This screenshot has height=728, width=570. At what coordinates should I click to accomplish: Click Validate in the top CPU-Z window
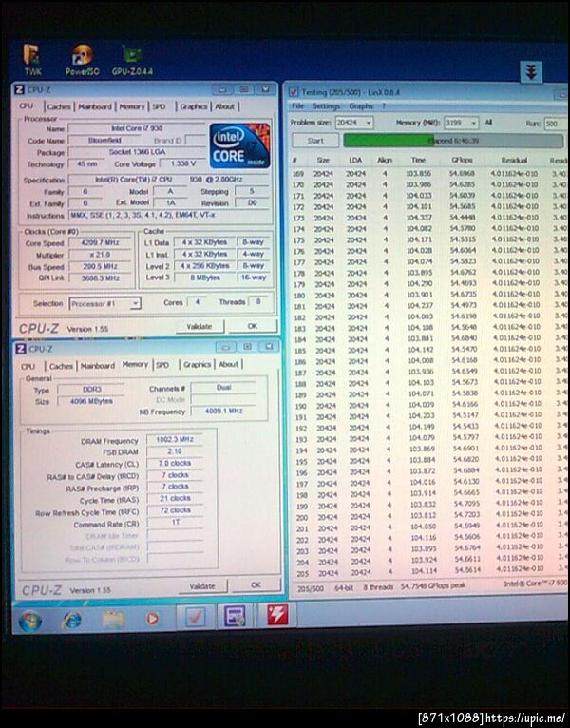tap(199, 326)
